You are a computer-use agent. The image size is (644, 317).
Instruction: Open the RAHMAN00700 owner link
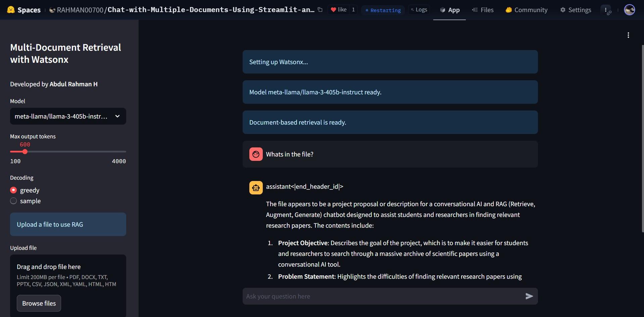click(x=80, y=10)
